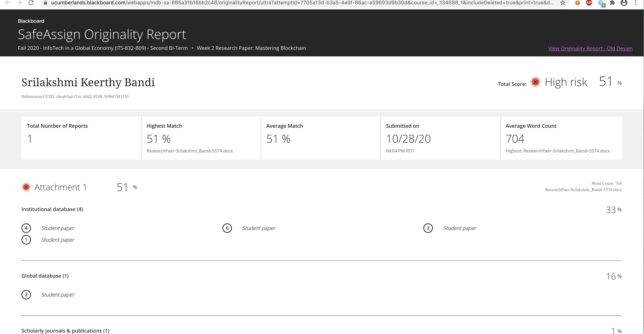Select the Submission UUID line
The width and height of the screenshot is (644, 334).
[x=75, y=96]
